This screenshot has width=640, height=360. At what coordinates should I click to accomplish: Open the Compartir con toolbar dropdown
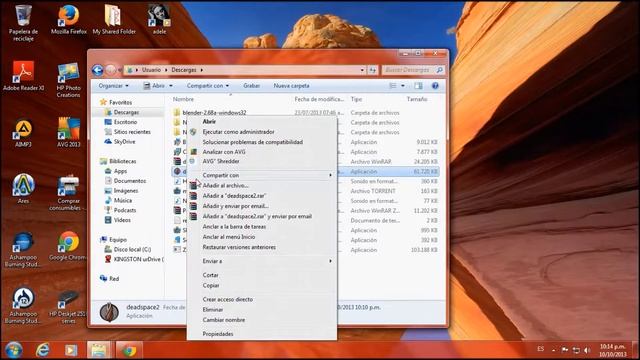[x=208, y=86]
